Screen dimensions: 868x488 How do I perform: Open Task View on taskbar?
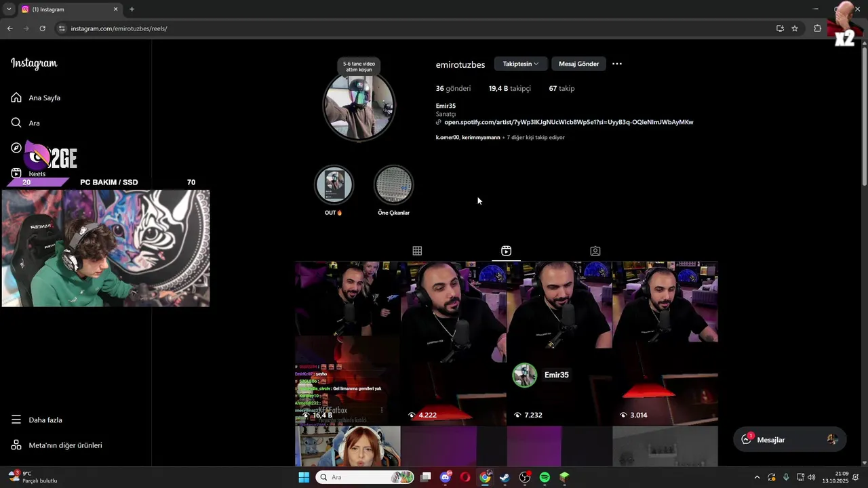(426, 477)
